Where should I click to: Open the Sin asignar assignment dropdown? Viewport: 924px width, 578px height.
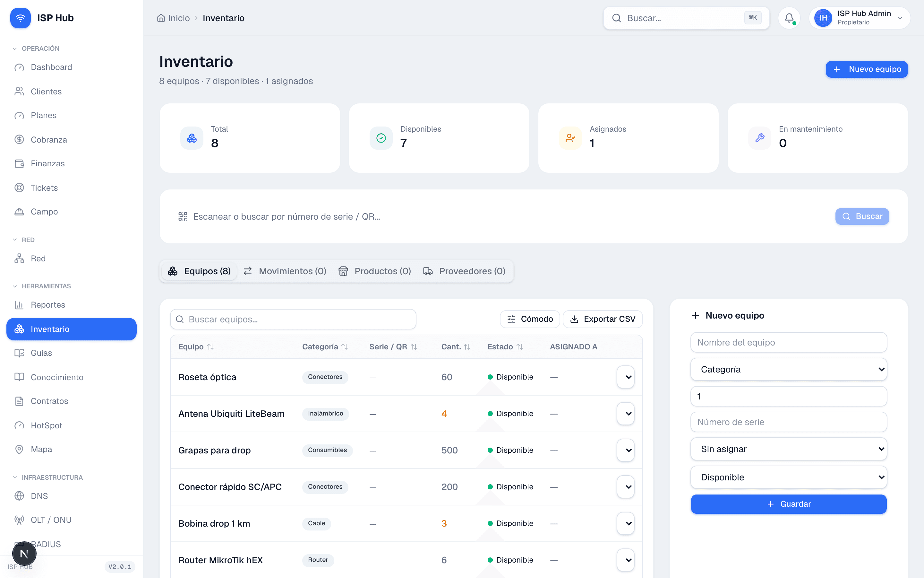pos(789,449)
